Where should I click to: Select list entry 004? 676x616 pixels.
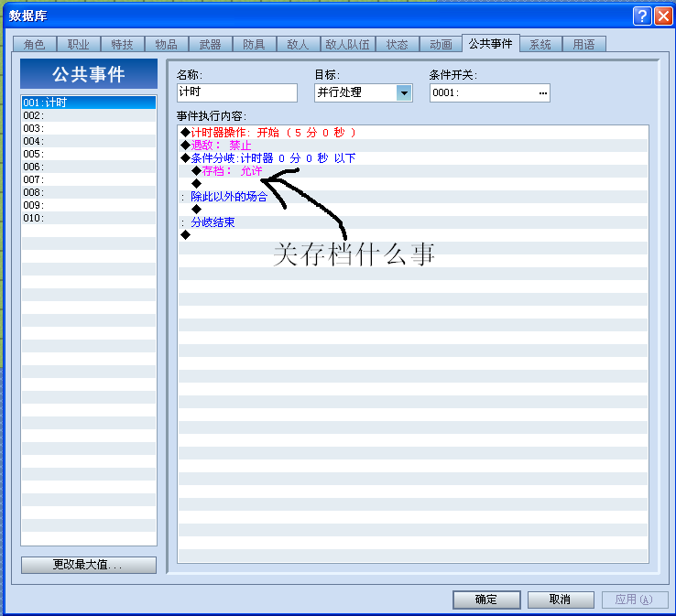[89, 141]
